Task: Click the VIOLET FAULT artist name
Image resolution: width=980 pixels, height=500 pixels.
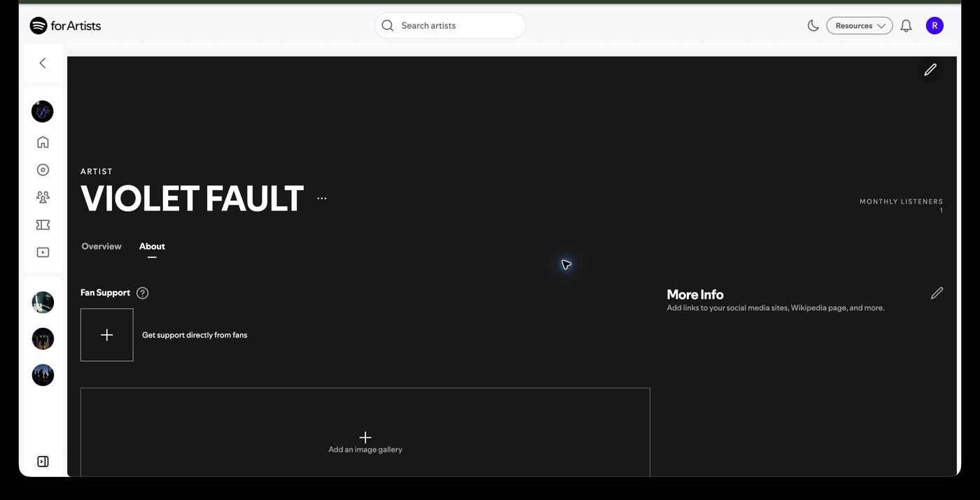Action: click(x=192, y=199)
